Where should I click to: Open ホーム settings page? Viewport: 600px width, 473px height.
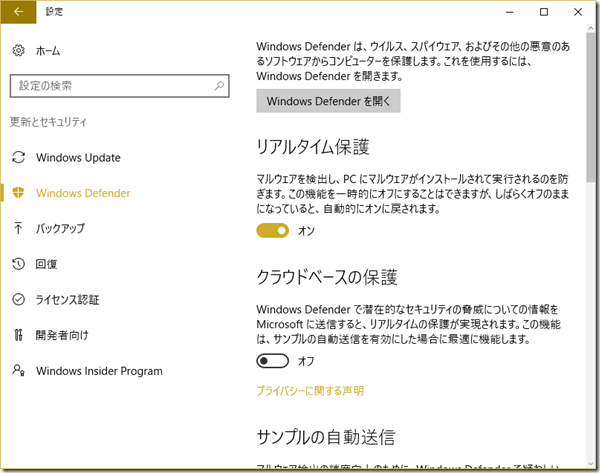pos(48,51)
